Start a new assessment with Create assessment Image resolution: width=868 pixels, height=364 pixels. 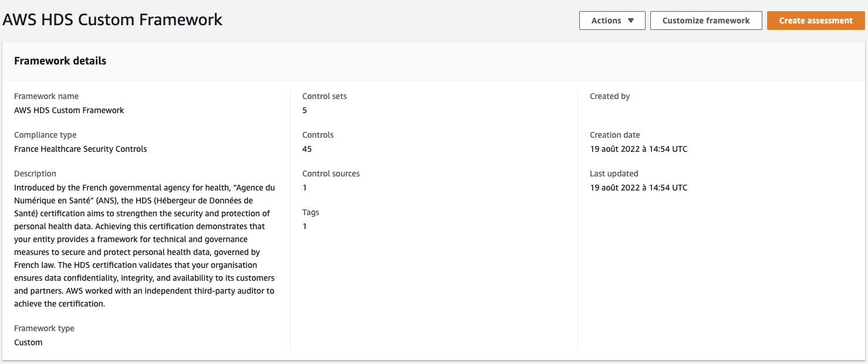pyautogui.click(x=816, y=21)
